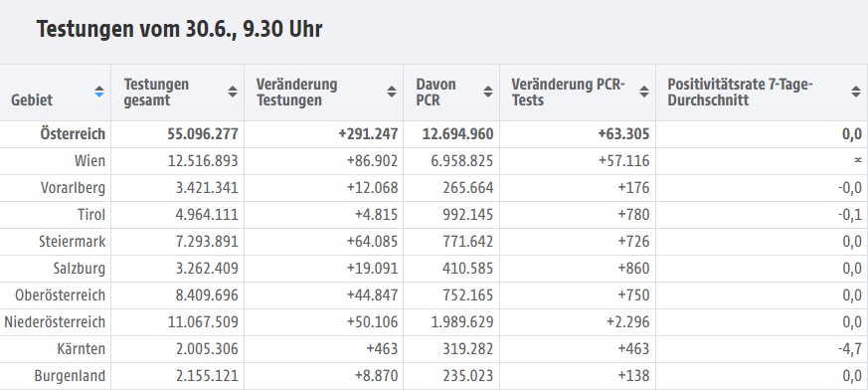The image size is (868, 390).
Task: Click the Tirol row name
Action: 91,215
